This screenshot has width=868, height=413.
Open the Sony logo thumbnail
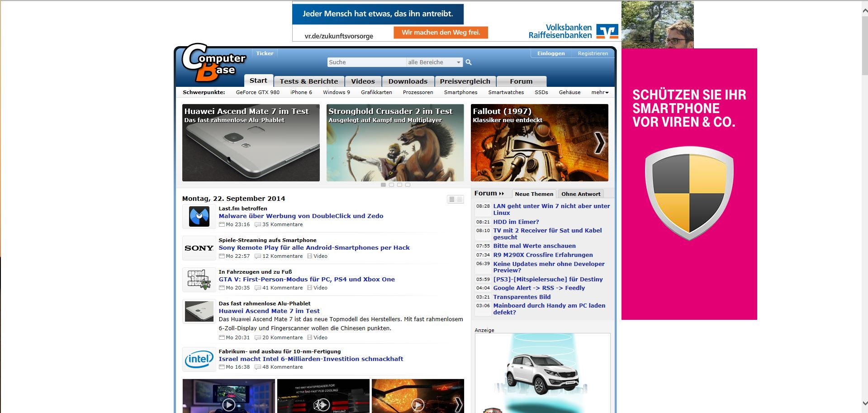[199, 248]
